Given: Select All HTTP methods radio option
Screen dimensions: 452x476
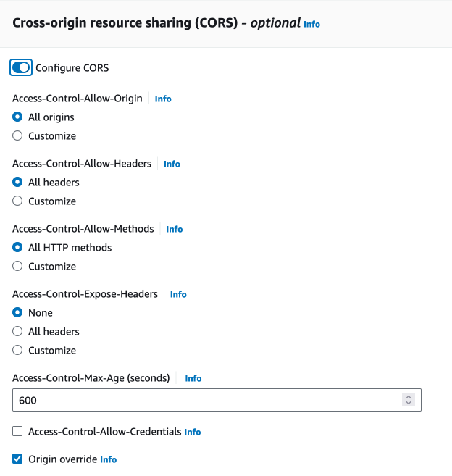Looking at the screenshot, I should (18, 247).
